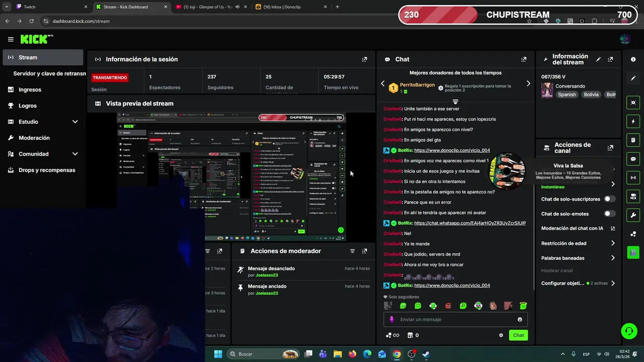This screenshot has width=644, height=362.
Task: Open Configurar objetivos chevron
Action: click(613, 283)
